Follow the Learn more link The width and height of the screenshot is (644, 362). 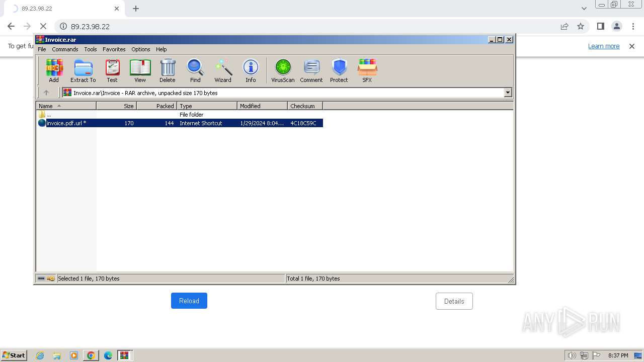coord(604,46)
